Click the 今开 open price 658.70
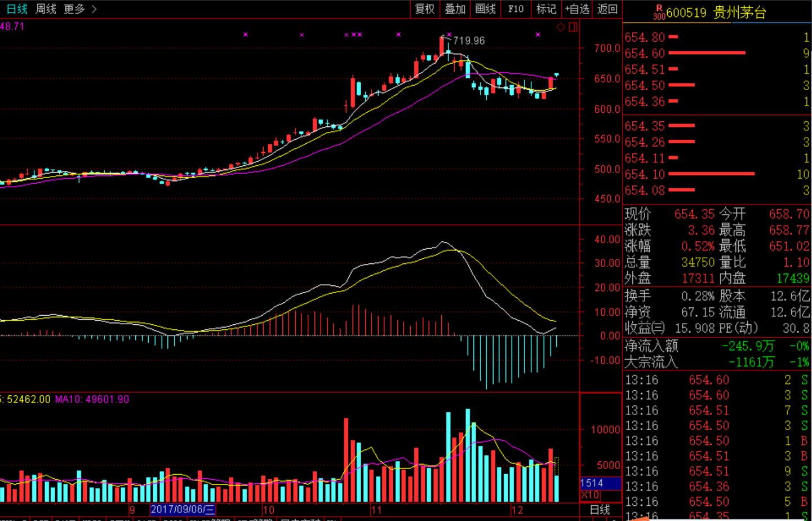 coord(789,214)
